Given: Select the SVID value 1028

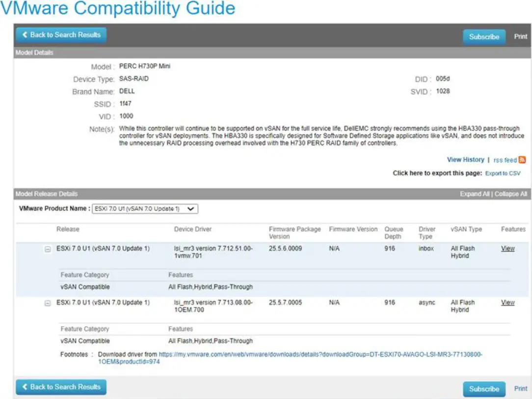Looking at the screenshot, I should pyautogui.click(x=443, y=91).
